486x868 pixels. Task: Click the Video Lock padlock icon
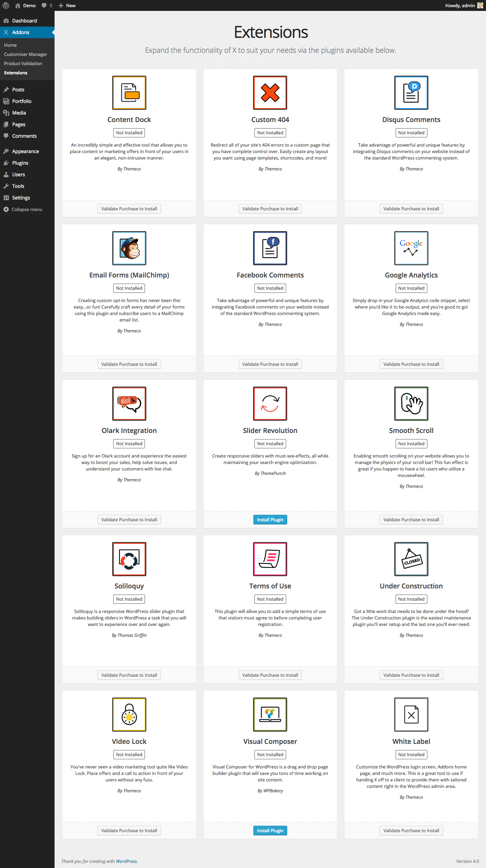pyautogui.click(x=129, y=715)
